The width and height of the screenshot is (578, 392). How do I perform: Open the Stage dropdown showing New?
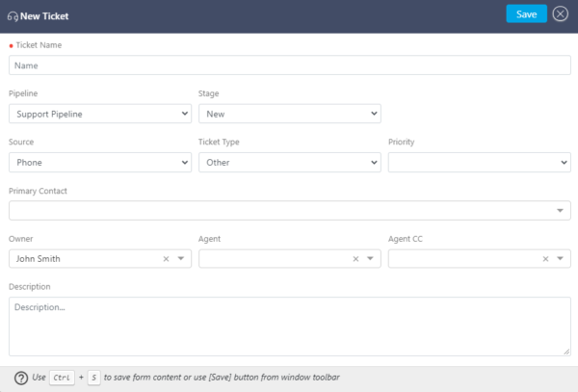pyautogui.click(x=290, y=114)
